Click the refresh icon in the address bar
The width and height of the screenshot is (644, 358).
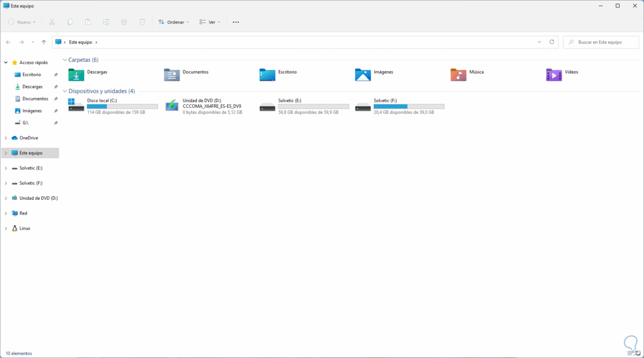coord(552,42)
